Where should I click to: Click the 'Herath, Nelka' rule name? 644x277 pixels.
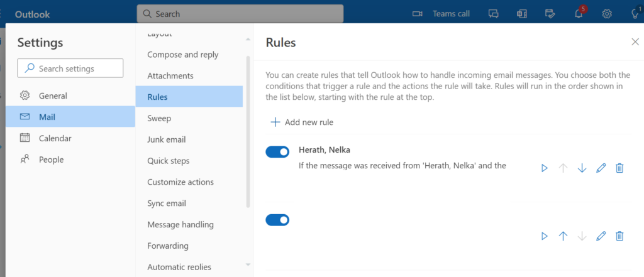325,150
